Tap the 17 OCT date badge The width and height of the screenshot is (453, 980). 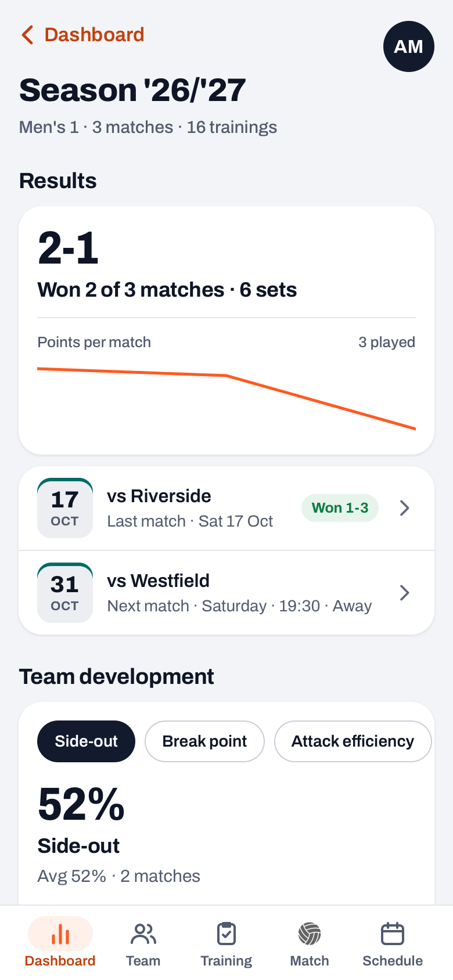[x=65, y=508]
